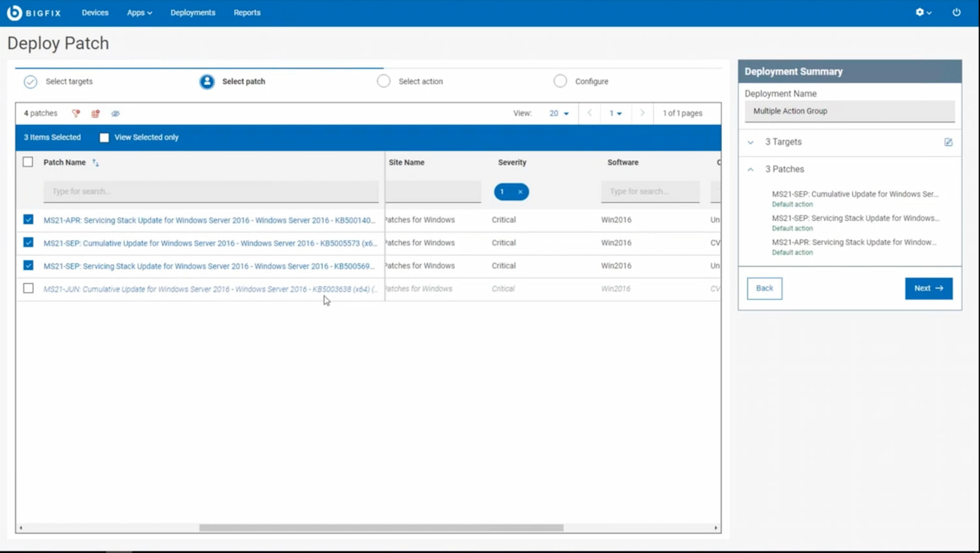Click the edit icon beside 3 Targets
The width and height of the screenshot is (980, 553).
tap(948, 142)
